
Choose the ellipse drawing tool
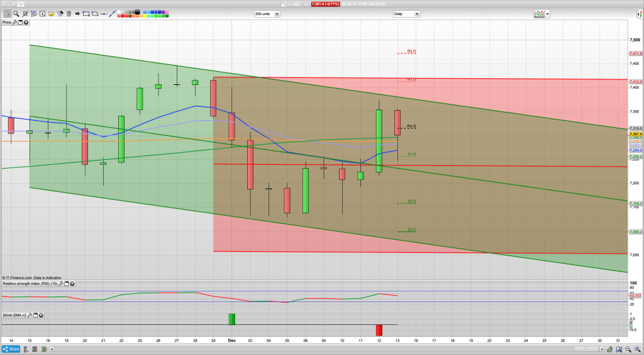(x=95, y=14)
